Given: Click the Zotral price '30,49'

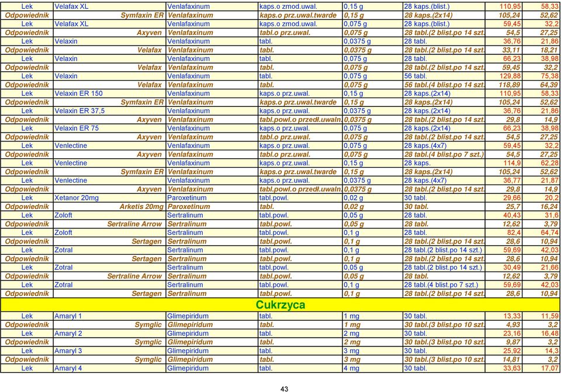Looking at the screenshot, I should pos(512,268).
